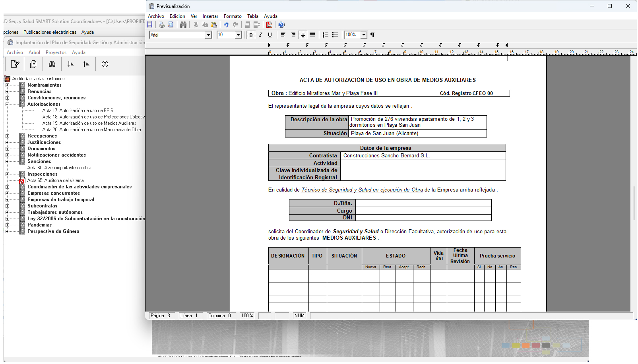The width and height of the screenshot is (638, 364).
Task: Click the Adobe PDF export icon
Action: tap(269, 25)
